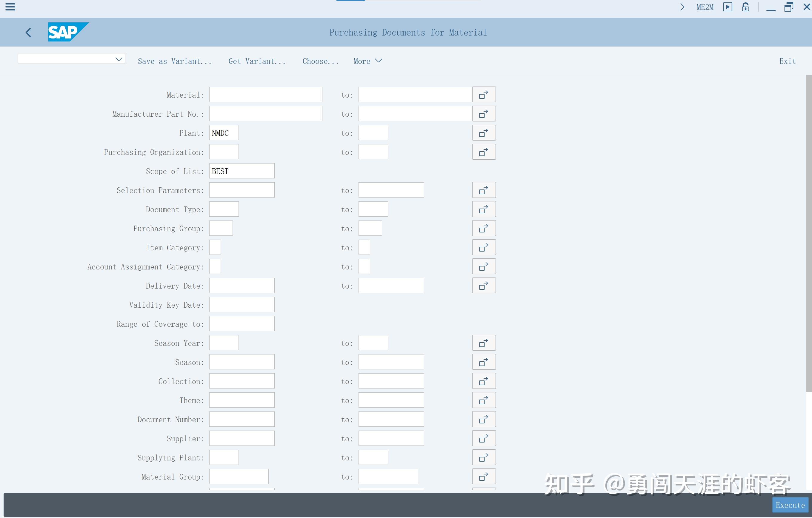
Task: Click the Execute button
Action: [x=790, y=505]
